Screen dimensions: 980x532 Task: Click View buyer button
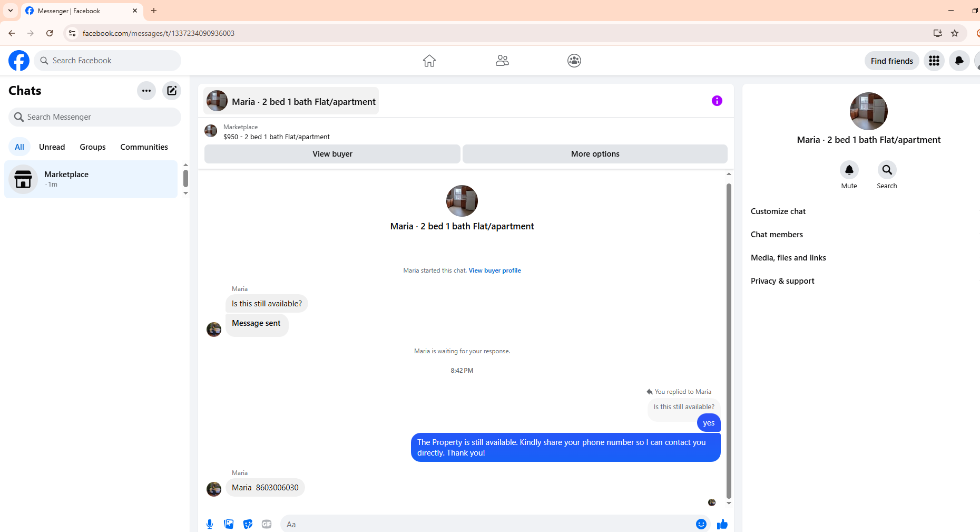point(332,154)
